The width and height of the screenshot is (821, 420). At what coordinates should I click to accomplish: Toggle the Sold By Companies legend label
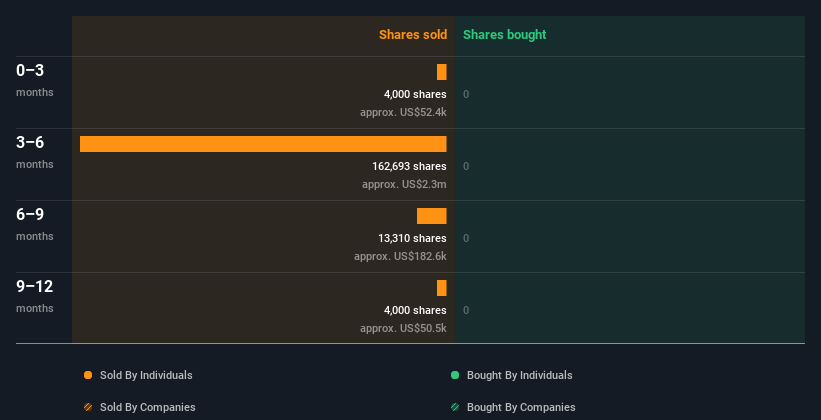(x=148, y=407)
